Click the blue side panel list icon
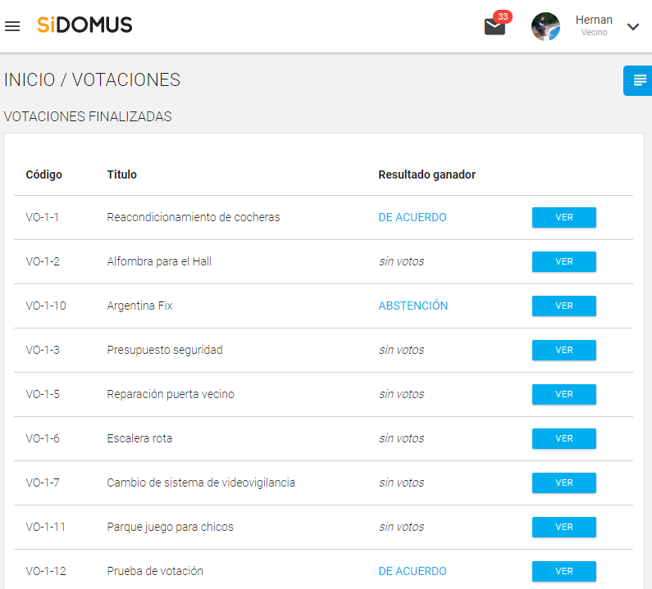The height and width of the screenshot is (589, 652). [639, 80]
